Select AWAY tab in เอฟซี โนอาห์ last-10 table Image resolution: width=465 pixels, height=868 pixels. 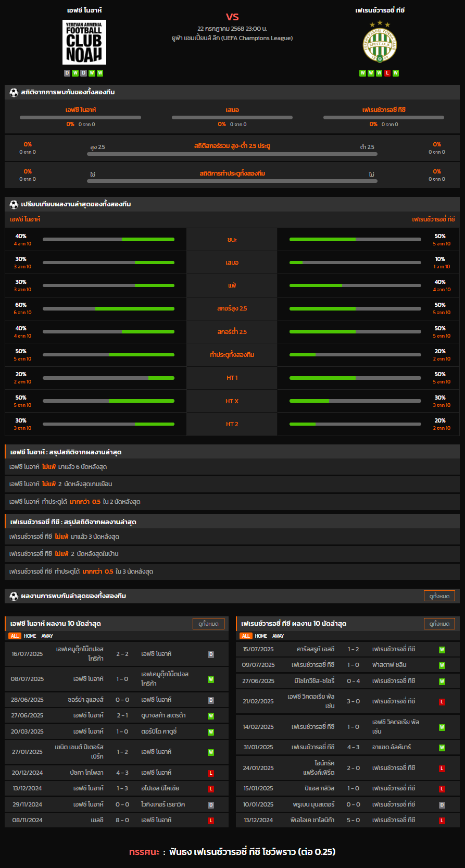coord(47,636)
